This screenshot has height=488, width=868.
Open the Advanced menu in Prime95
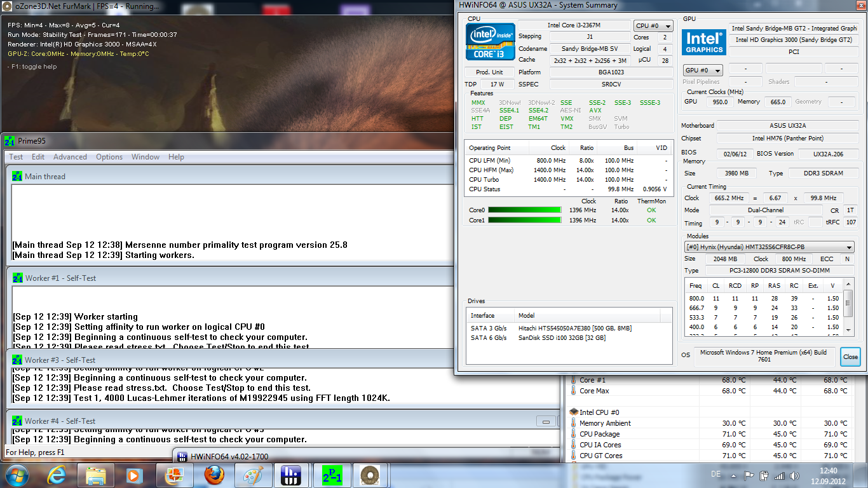(70, 157)
